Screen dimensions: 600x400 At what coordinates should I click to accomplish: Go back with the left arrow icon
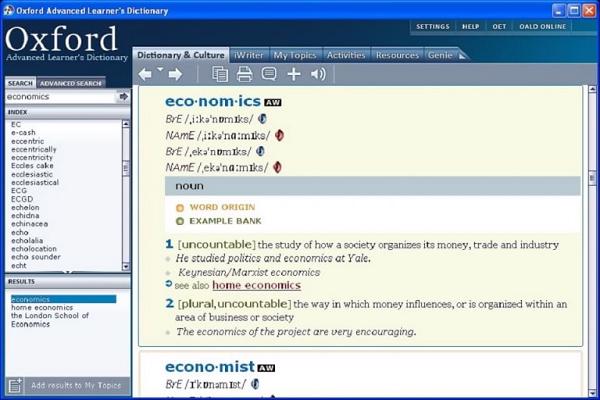click(x=145, y=74)
